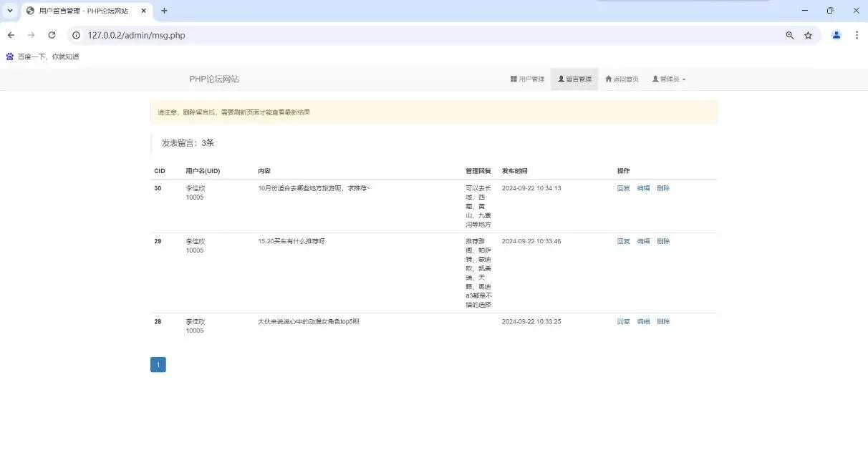Click the site info icon in address bar
Screen dimensions: 868x460
pos(76,34)
